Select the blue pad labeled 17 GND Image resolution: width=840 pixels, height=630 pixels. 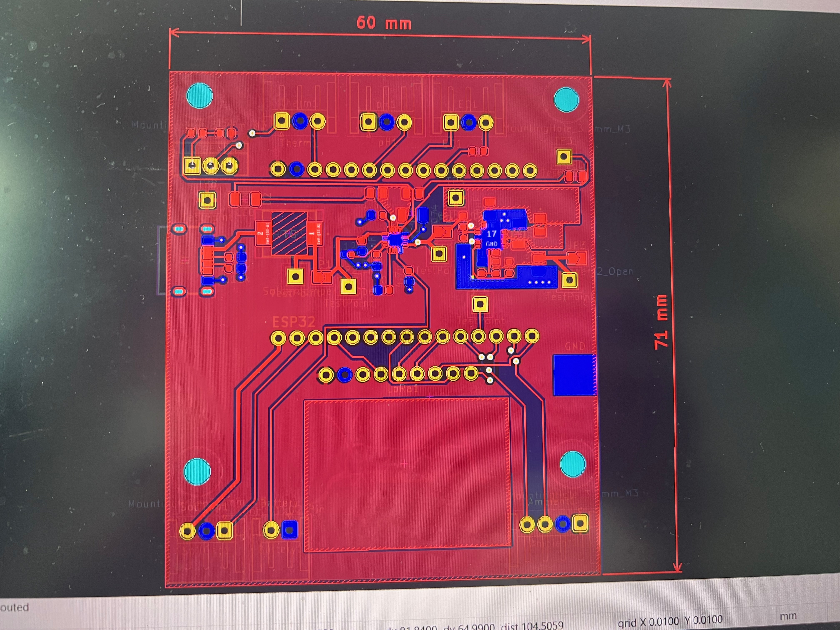pyautogui.click(x=492, y=239)
